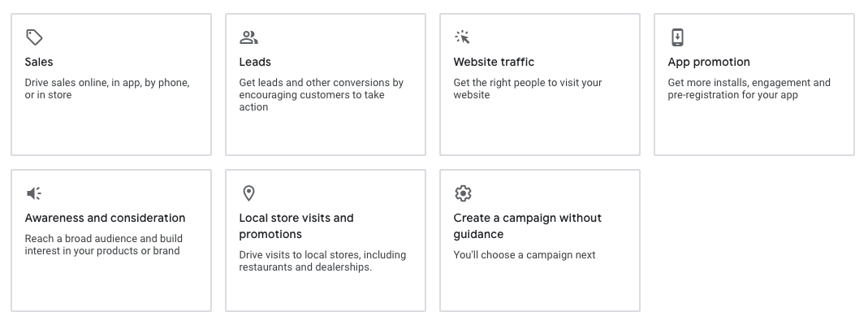Click the gear icon on Create a campaign without guidance
Image resolution: width=868 pixels, height=325 pixels.
pos(463,193)
